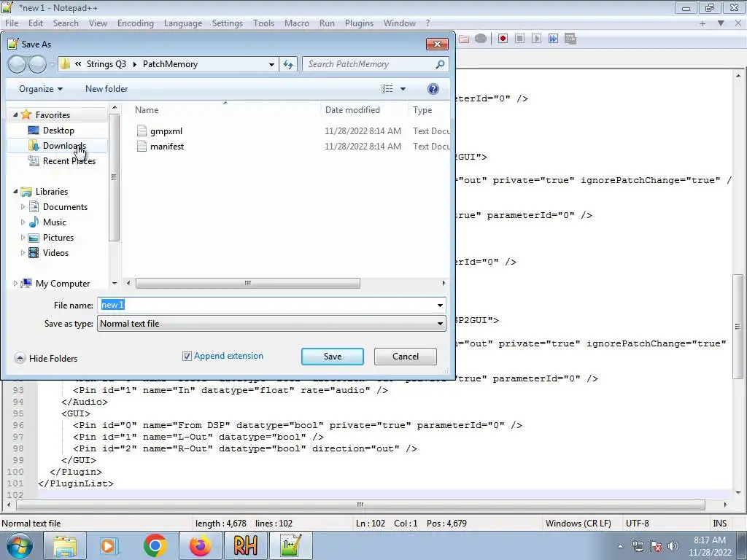This screenshot has height=560, width=747.
Task: Click the network icon in the system tray
Action: pos(638,546)
